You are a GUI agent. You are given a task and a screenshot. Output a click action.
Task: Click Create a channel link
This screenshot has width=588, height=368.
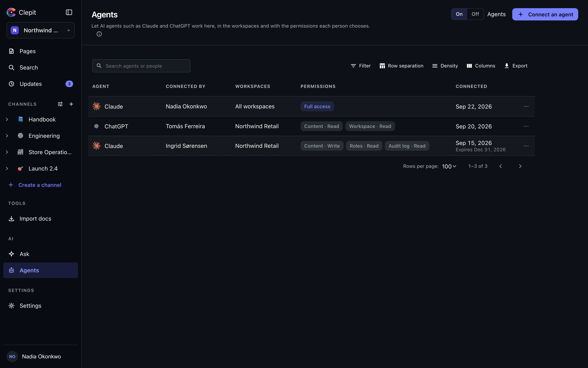click(35, 185)
